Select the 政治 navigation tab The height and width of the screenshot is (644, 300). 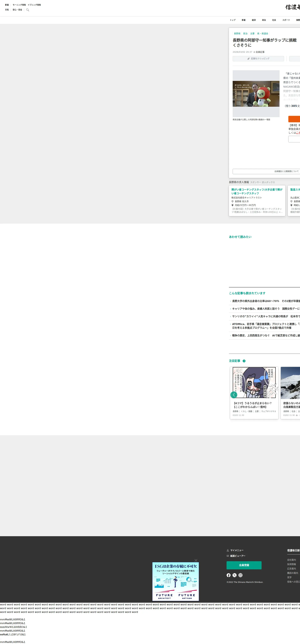(x=264, y=20)
